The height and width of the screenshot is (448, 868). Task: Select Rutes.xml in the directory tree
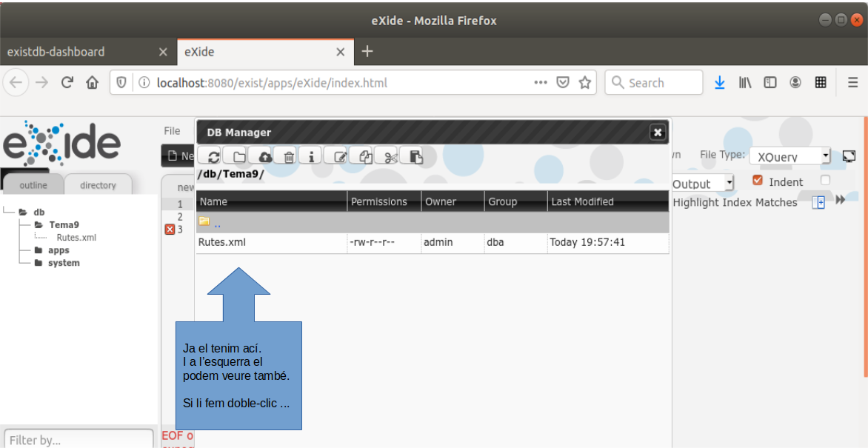point(76,238)
